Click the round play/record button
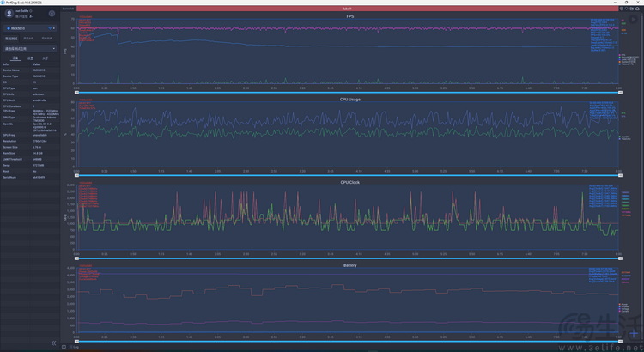Screen dimensions: 644x352 click(x=634, y=19)
